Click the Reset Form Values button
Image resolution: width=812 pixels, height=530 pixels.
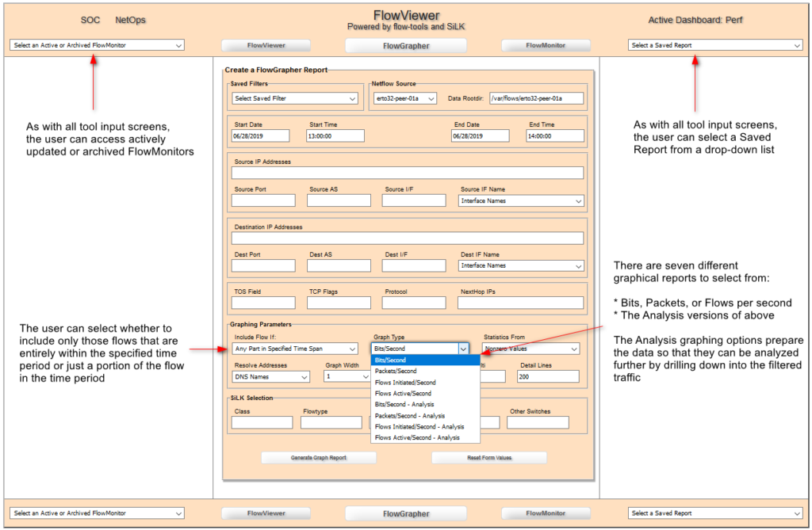click(489, 457)
